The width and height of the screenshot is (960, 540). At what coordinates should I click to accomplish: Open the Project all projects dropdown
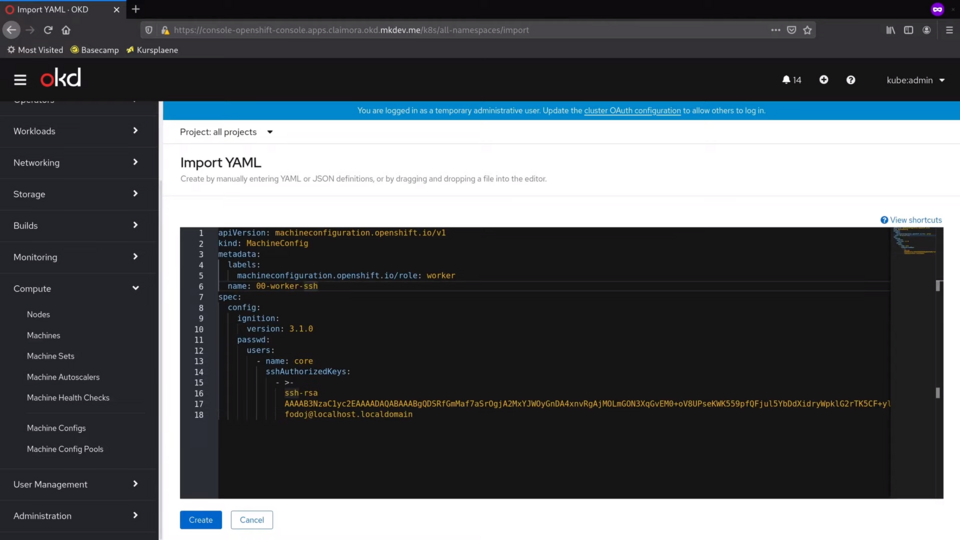click(x=226, y=132)
